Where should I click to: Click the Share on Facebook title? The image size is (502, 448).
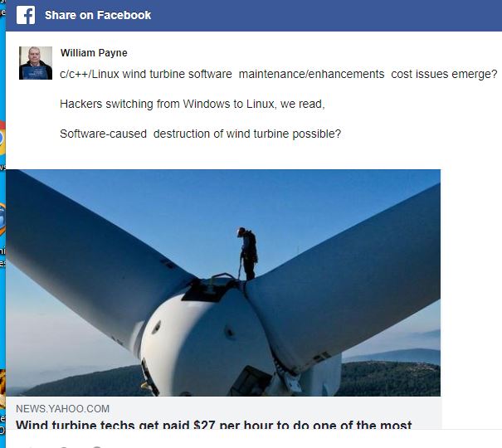pos(98,15)
